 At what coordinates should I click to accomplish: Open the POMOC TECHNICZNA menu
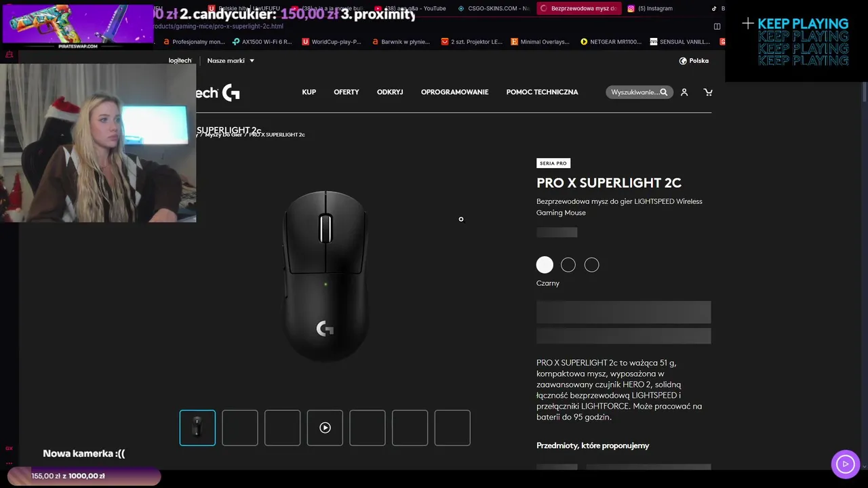(542, 92)
